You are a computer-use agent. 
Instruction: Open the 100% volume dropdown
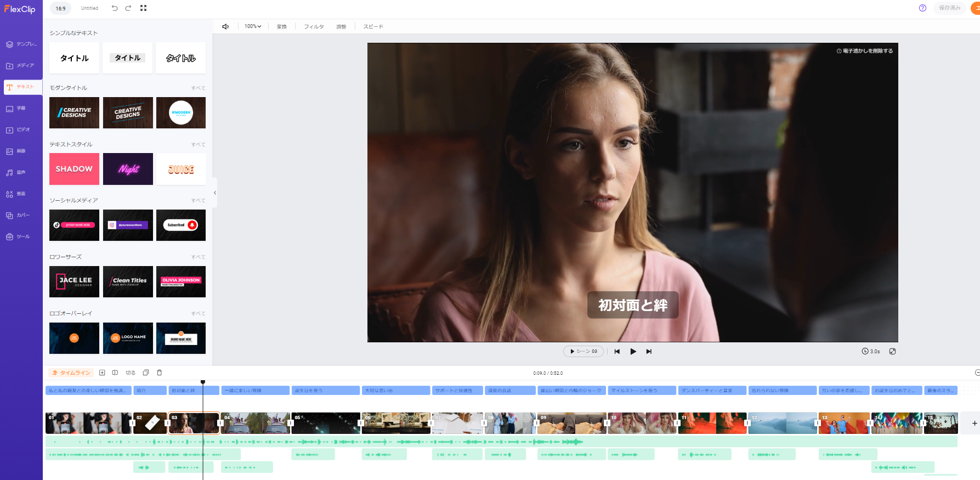252,26
